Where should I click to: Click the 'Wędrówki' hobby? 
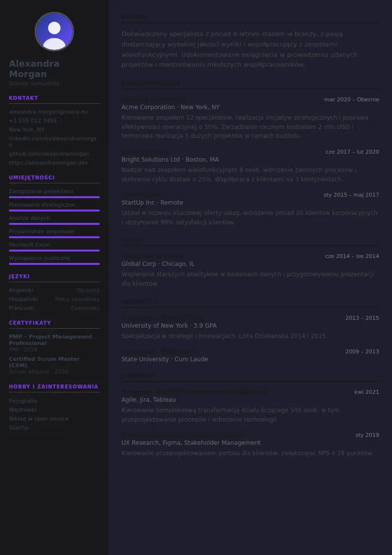23,410
